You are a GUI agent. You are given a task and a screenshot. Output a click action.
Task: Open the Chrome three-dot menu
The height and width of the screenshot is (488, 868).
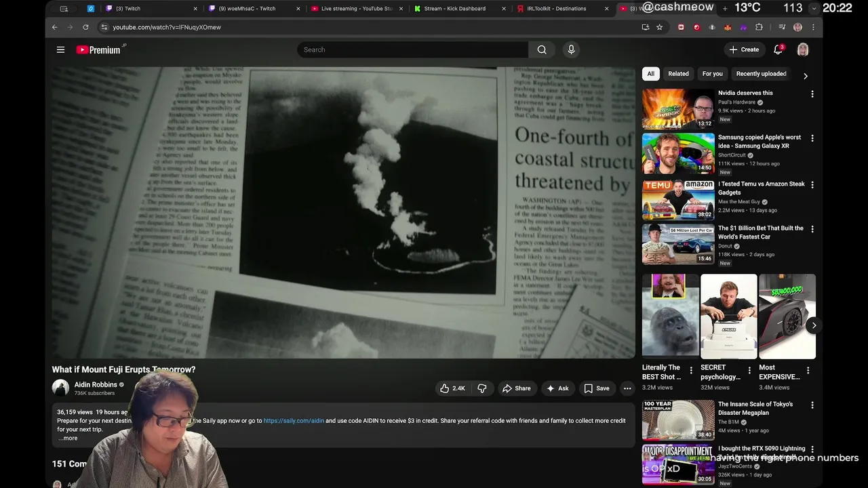pos(814,27)
